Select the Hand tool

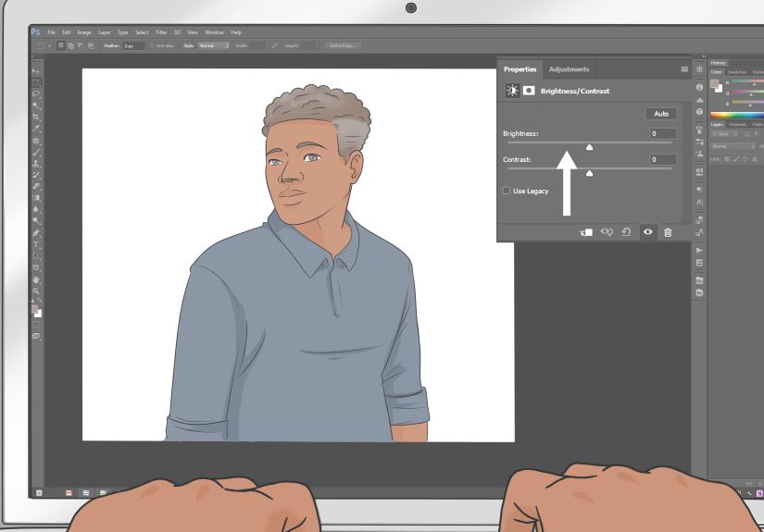[36, 279]
